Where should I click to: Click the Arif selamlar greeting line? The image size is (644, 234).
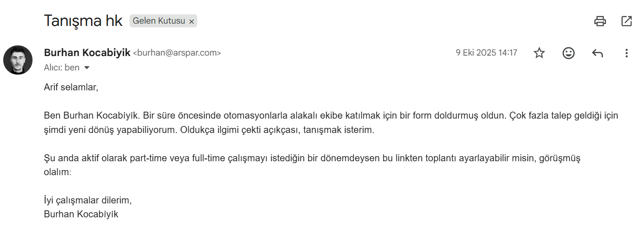click(x=71, y=87)
